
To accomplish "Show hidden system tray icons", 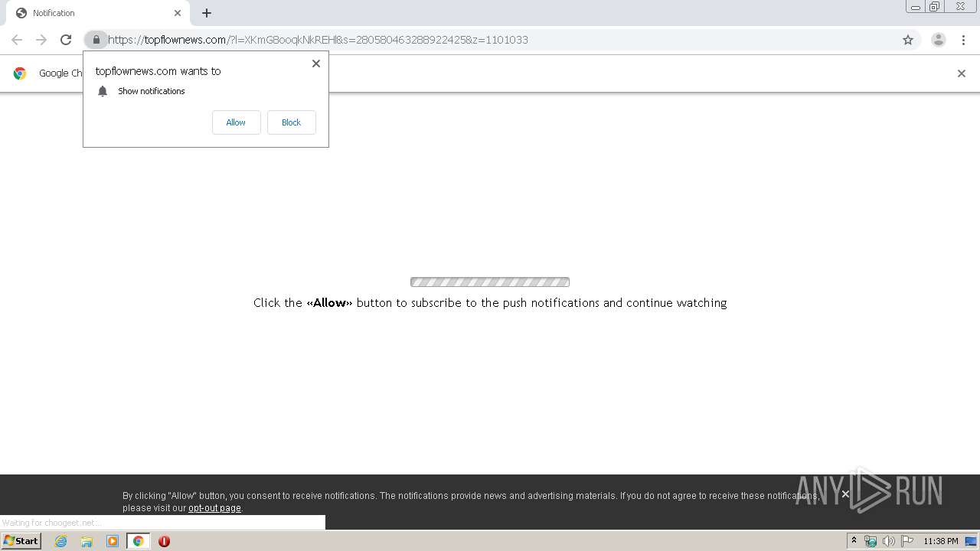I will click(854, 541).
